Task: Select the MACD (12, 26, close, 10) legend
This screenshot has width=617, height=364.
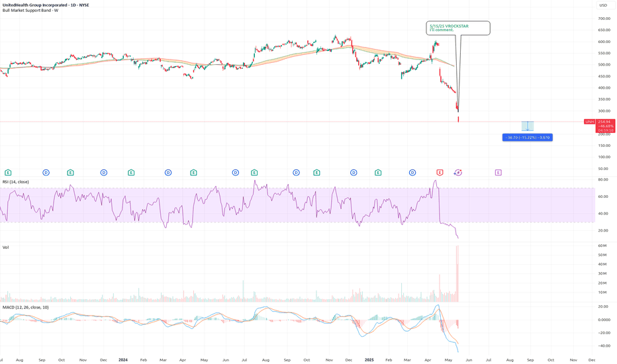Action: click(26, 307)
